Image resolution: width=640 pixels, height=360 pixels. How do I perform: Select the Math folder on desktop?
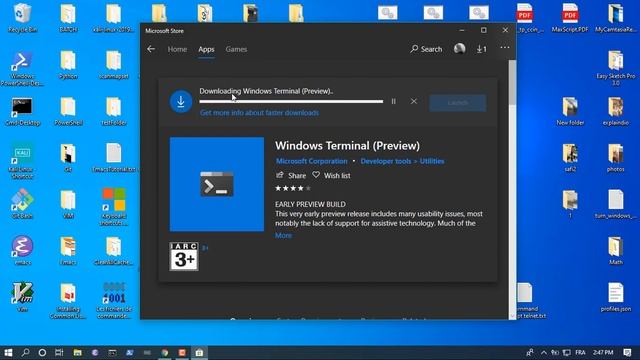[x=616, y=250]
